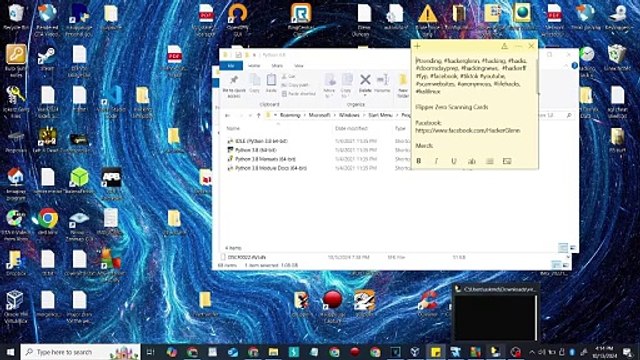
Task: Open the Windows Start menu
Action: (x=10, y=352)
